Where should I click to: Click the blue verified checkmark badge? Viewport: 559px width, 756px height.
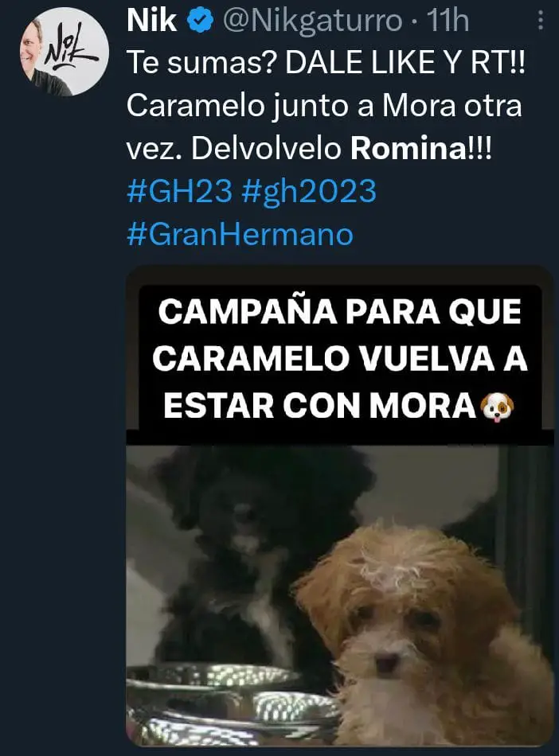point(200,21)
